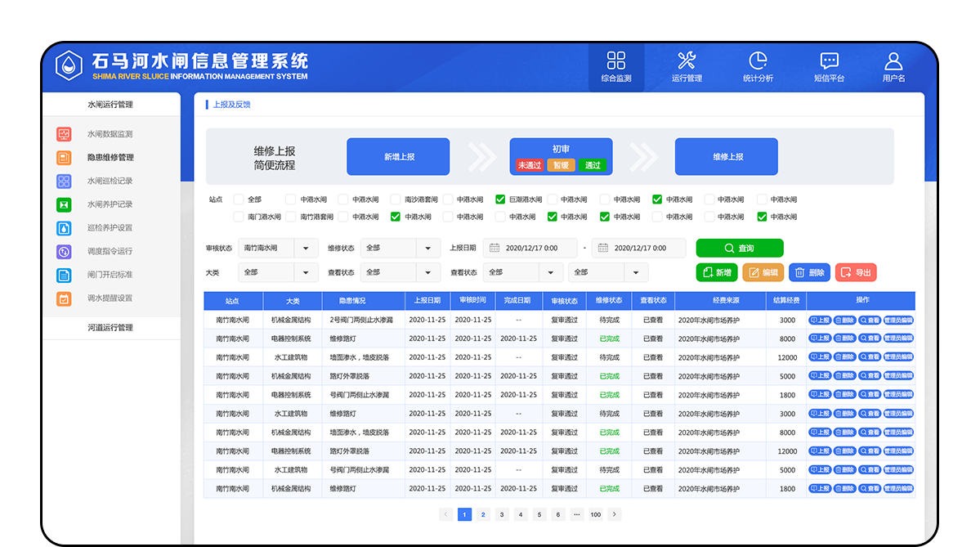This screenshot has height=547, width=980.
Task: Select the 运行管理 wrench icon
Action: coord(687,60)
